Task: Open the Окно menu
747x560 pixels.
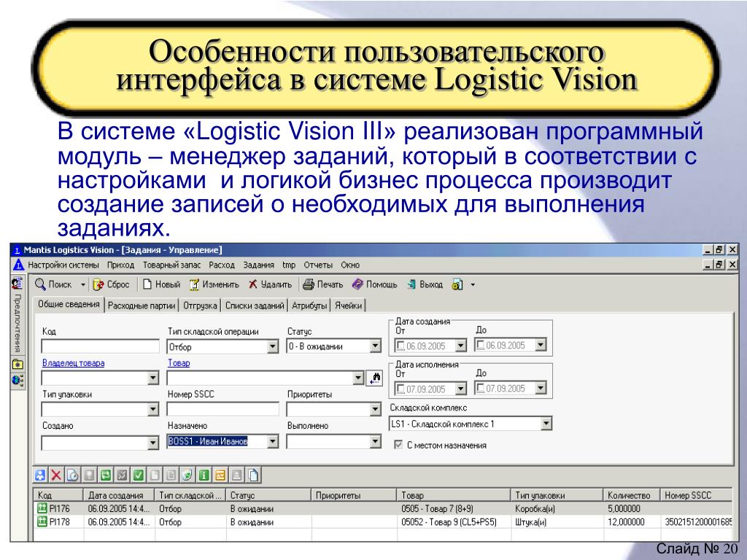Action: [350, 265]
